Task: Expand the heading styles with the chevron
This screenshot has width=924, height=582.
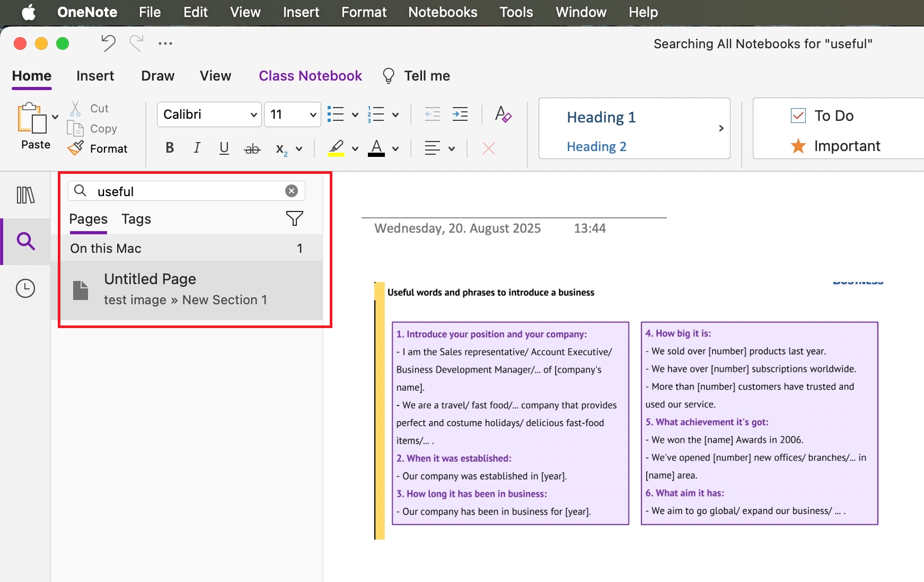Action: pyautogui.click(x=720, y=128)
